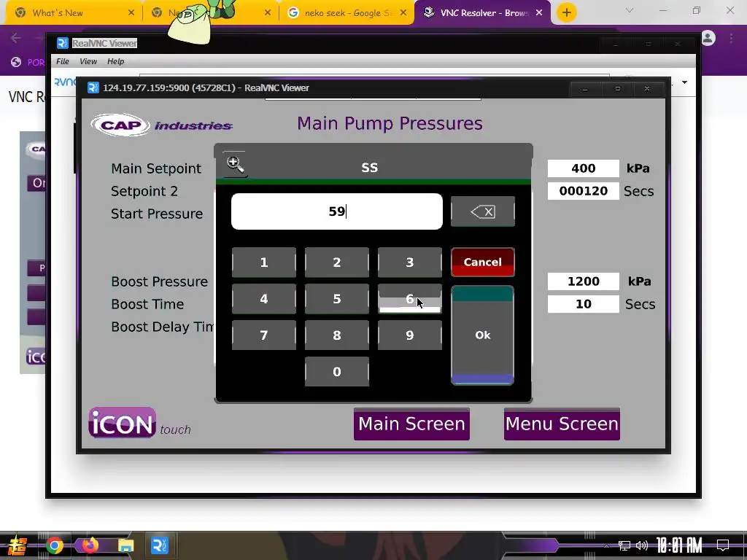This screenshot has width=747, height=560.
Task: Click the Windows Start button
Action: coord(18,545)
